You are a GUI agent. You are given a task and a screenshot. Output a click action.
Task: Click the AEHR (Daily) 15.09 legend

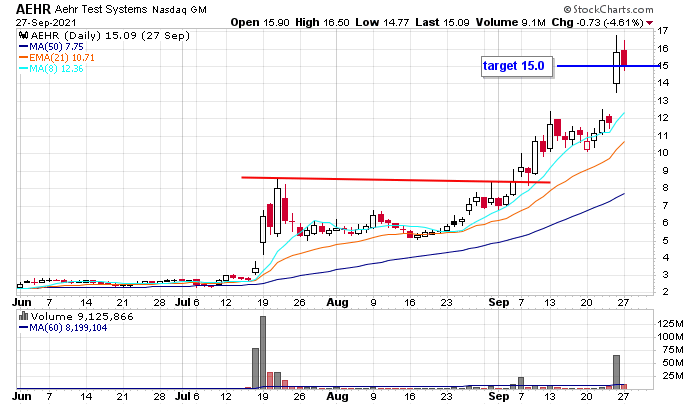pyautogui.click(x=110, y=35)
